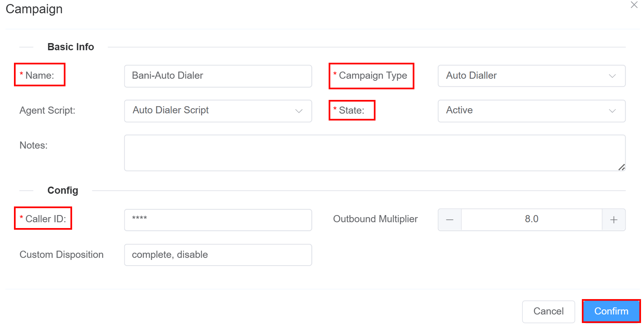Open the State dropdown showing Active
The width and height of the screenshot is (644, 325).
coord(531,111)
